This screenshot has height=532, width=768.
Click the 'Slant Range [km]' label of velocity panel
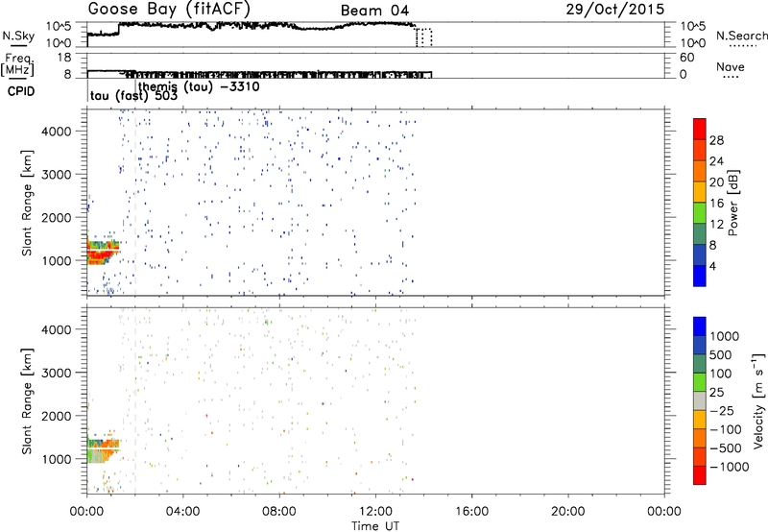(x=27, y=400)
